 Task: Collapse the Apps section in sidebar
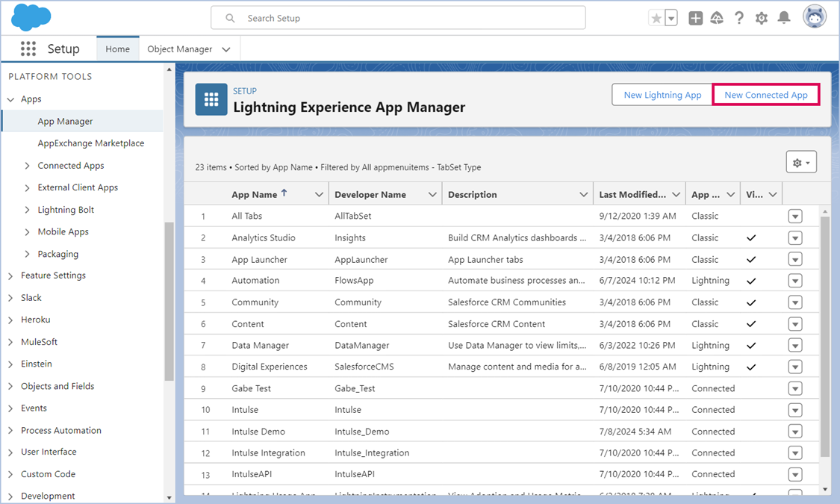coord(10,99)
